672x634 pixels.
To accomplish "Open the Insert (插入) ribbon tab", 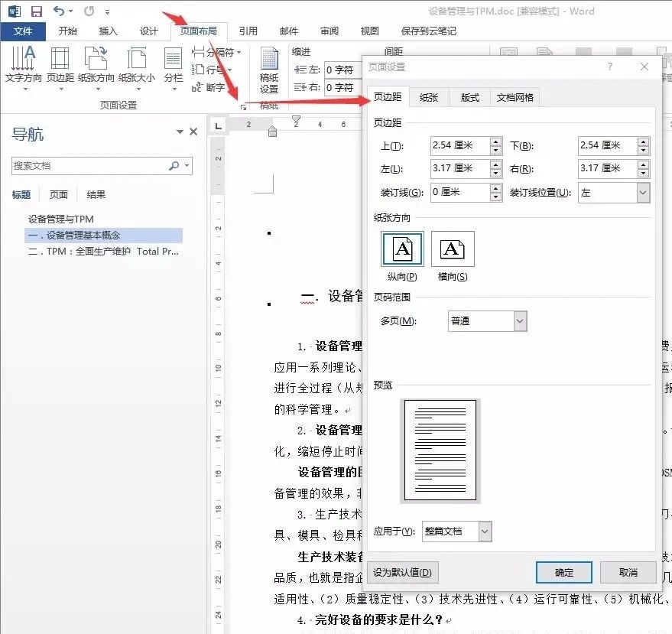I will tap(108, 31).
